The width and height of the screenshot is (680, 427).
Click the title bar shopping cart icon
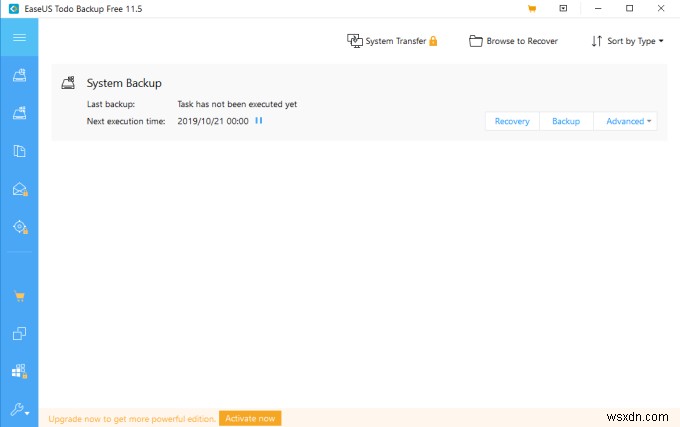[x=532, y=9]
